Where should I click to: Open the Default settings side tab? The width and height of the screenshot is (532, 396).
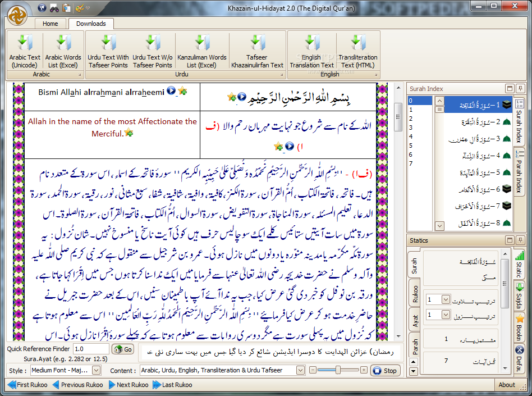[x=520, y=358]
